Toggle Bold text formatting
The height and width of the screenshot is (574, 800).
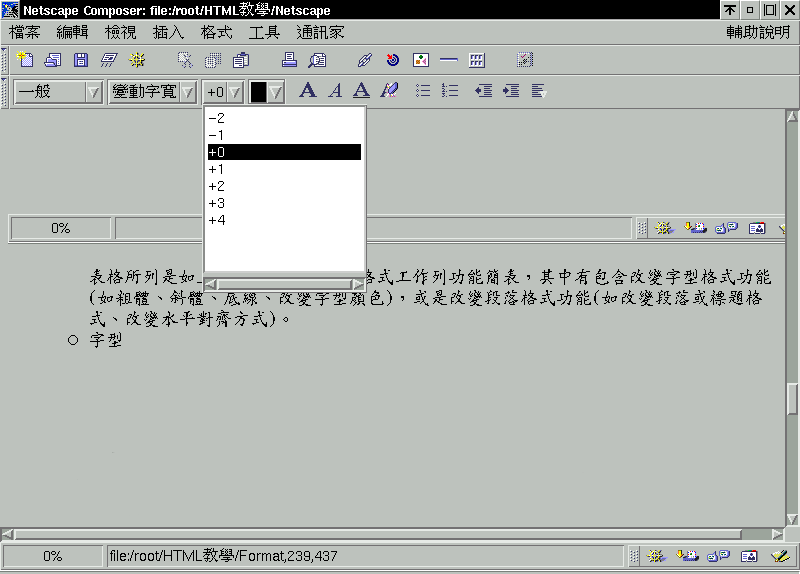308,90
